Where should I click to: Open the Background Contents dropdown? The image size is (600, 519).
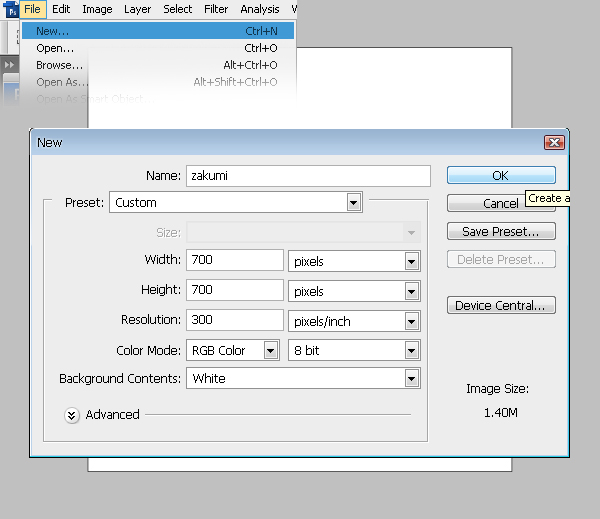411,379
